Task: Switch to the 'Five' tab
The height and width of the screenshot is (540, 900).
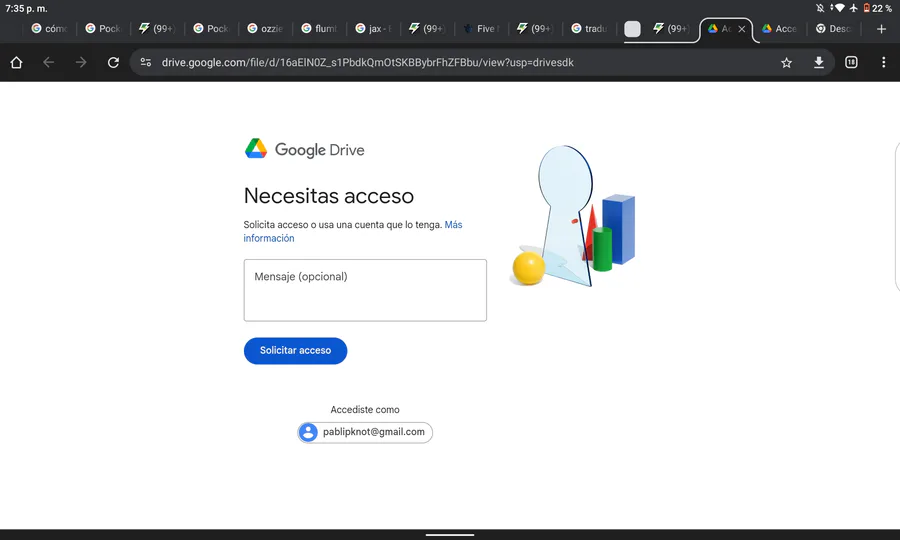Action: (x=481, y=29)
